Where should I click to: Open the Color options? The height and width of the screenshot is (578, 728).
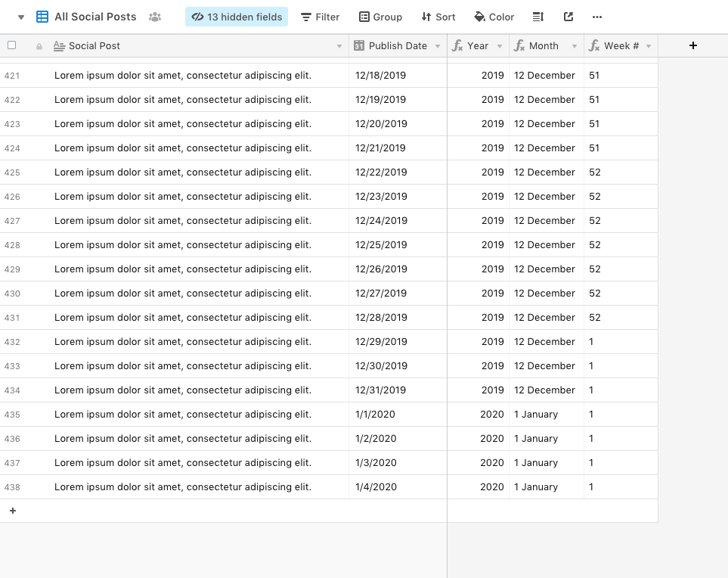click(x=494, y=17)
